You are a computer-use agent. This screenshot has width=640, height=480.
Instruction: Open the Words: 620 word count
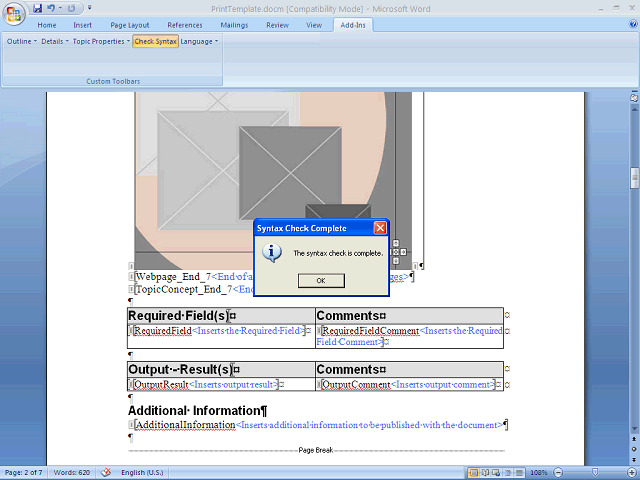(72, 473)
